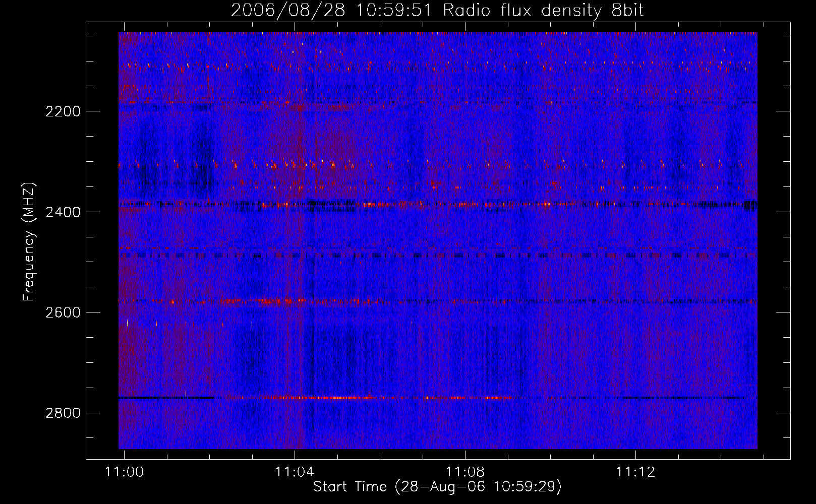The width and height of the screenshot is (816, 504).
Task: Select the 11:08 time tick label
Action: point(465,472)
